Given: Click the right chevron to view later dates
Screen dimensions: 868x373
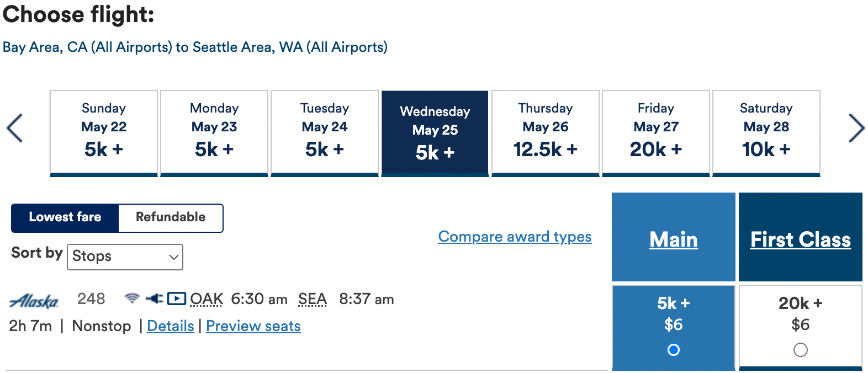Looking at the screenshot, I should tap(856, 128).
